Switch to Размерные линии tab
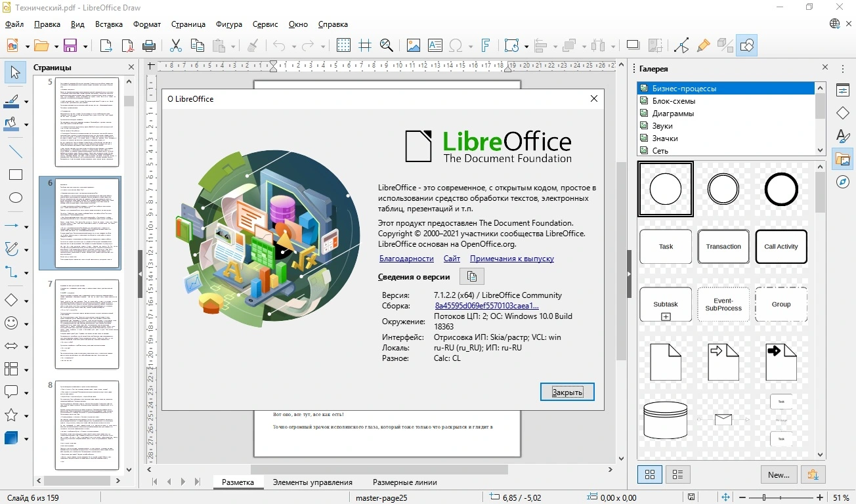 404,482
